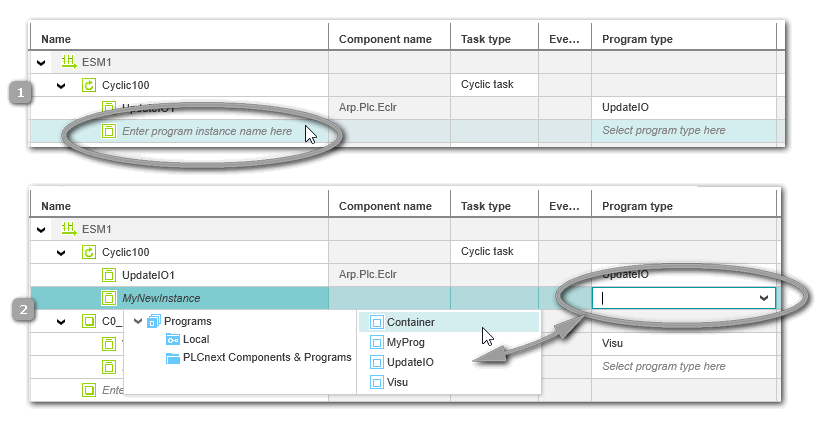Click the UpdateIO1 icon in the bottom table
This screenshot has height=425, width=823.
tap(109, 274)
